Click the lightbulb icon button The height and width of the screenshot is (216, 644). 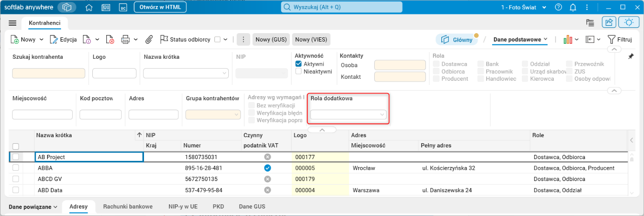tap(629, 22)
